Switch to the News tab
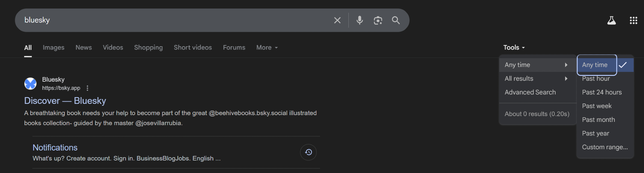Viewport: 644px width, 173px height. 83,48
